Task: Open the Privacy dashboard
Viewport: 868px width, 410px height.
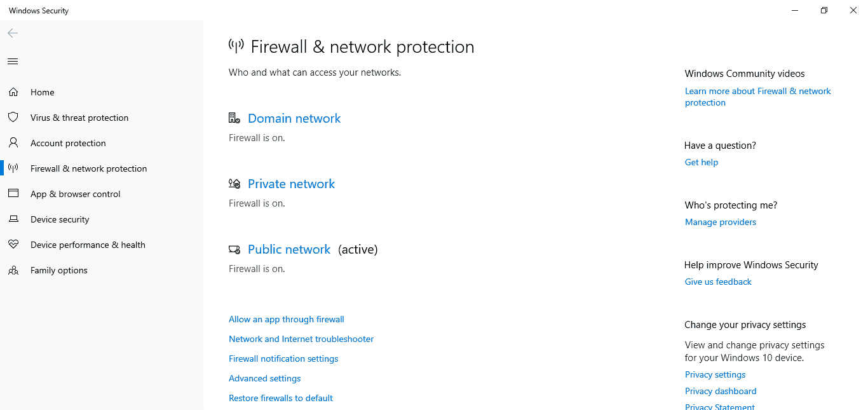Action: pyautogui.click(x=720, y=390)
